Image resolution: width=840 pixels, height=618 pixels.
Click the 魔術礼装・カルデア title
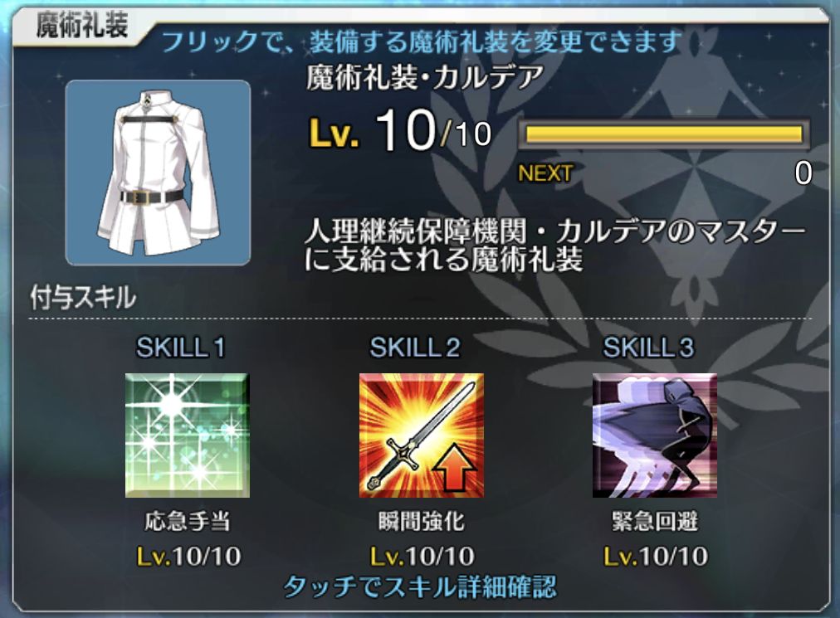(x=425, y=78)
